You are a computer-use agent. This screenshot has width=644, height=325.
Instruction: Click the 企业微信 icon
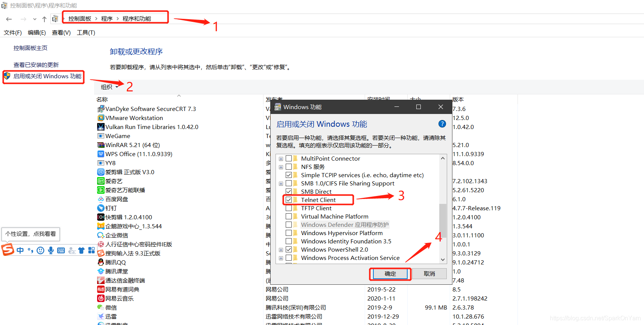[x=100, y=235]
